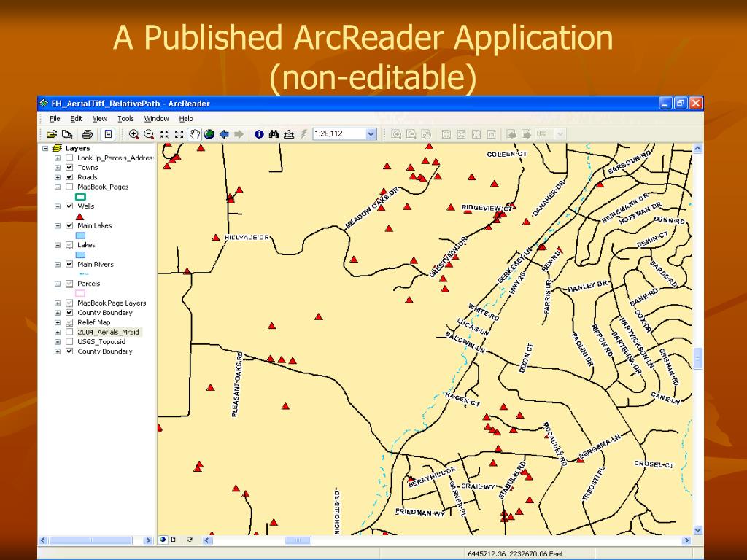Uncheck Main Lakes layer
747x560 pixels.
pyautogui.click(x=69, y=225)
